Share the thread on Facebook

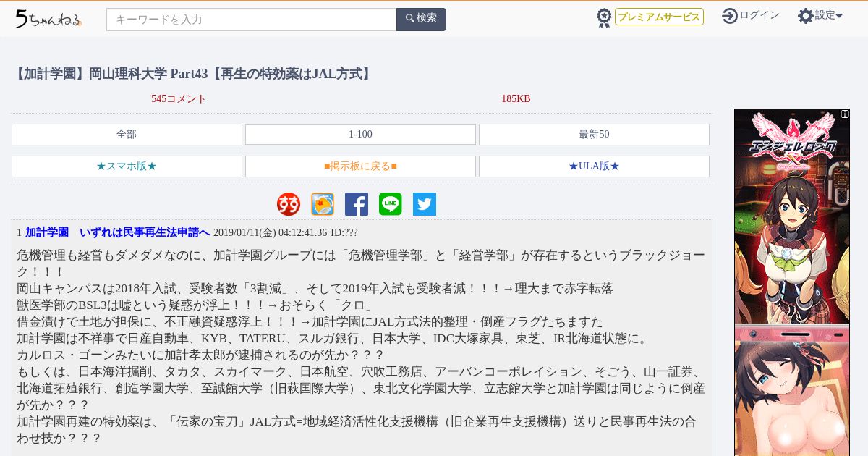pos(357,204)
